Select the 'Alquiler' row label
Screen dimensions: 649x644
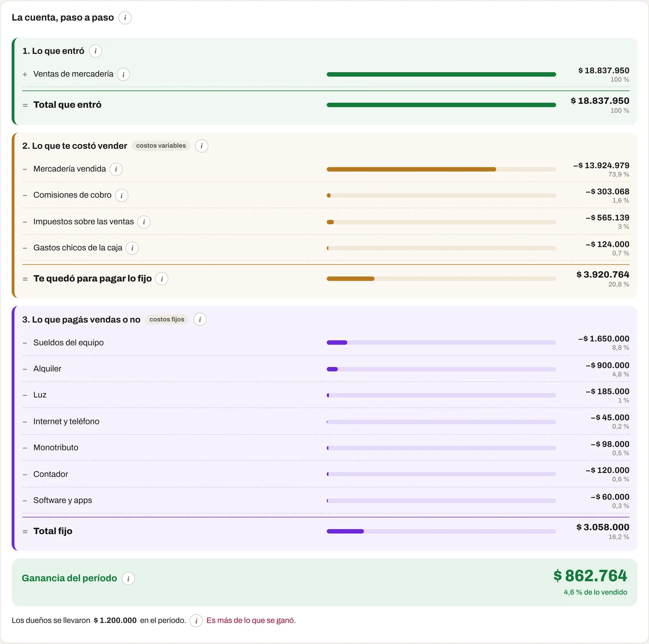(x=47, y=369)
